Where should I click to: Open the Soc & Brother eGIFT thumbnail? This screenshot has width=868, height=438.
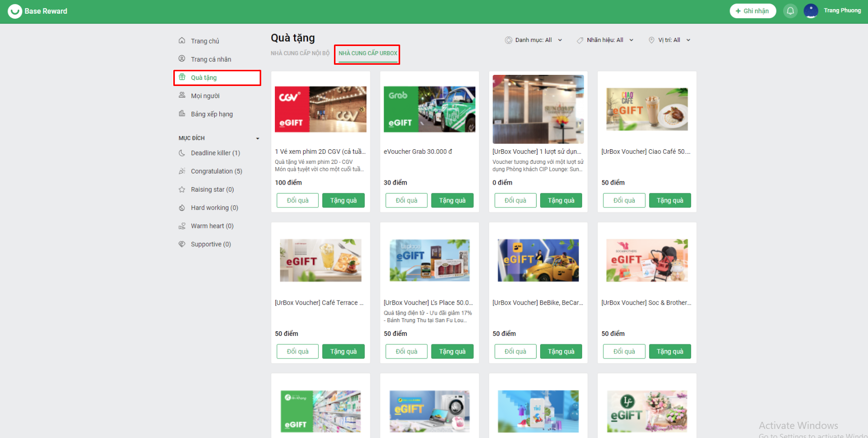647,260
